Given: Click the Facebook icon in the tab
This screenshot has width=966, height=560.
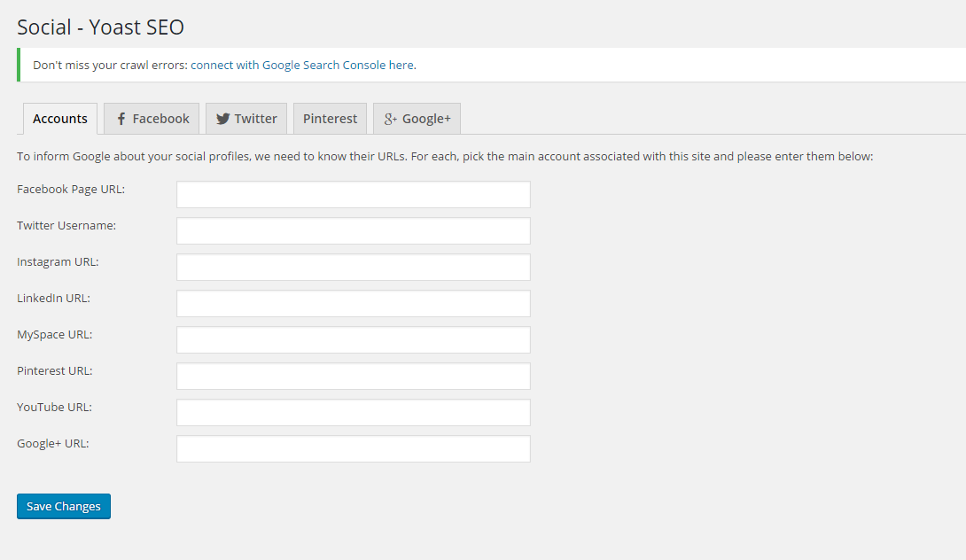Looking at the screenshot, I should tap(121, 119).
